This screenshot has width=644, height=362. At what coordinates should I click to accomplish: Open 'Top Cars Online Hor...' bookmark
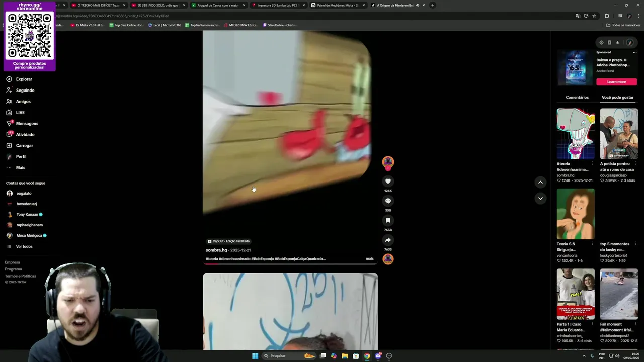click(126, 25)
